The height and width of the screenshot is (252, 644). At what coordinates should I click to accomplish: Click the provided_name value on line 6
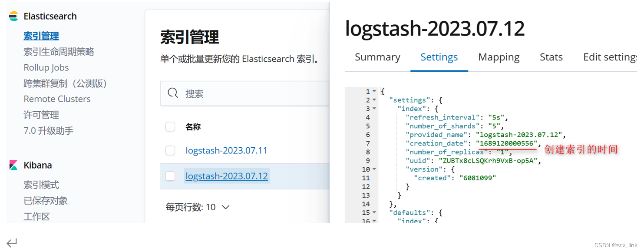point(519,135)
